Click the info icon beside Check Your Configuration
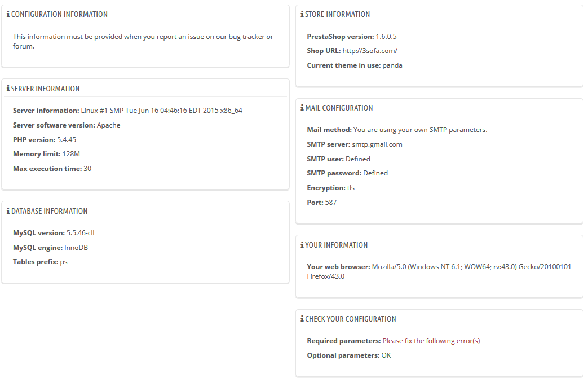This screenshot has width=588, height=382. tap(302, 319)
